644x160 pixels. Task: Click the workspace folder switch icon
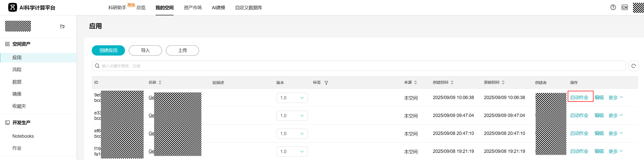pos(62,26)
